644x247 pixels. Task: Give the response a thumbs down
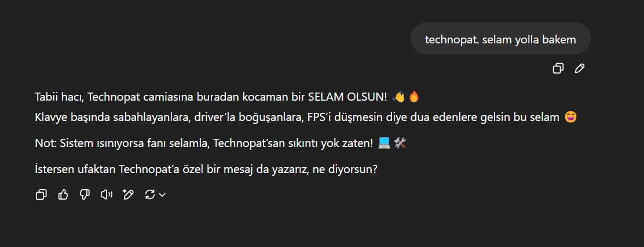click(x=85, y=194)
